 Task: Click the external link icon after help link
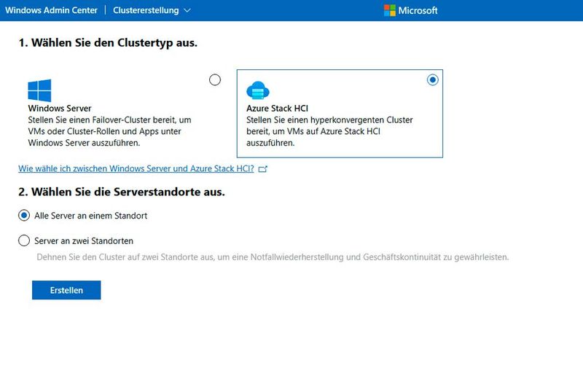pos(263,169)
